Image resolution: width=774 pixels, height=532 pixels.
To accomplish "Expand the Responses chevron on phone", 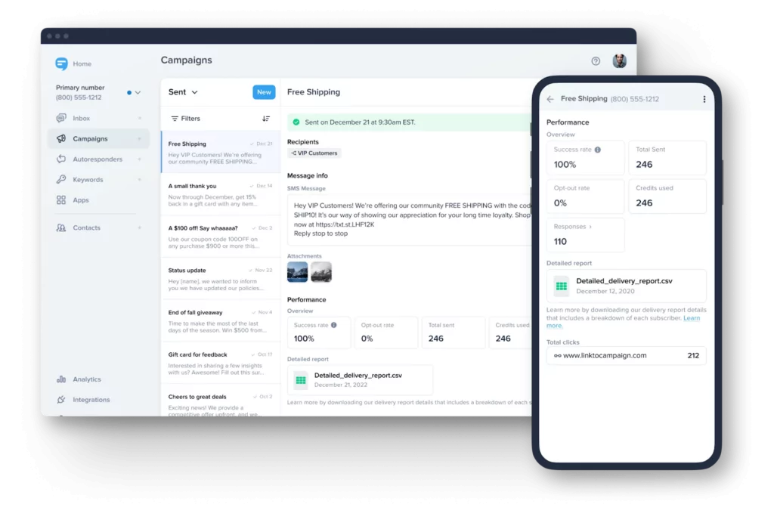I will [591, 226].
